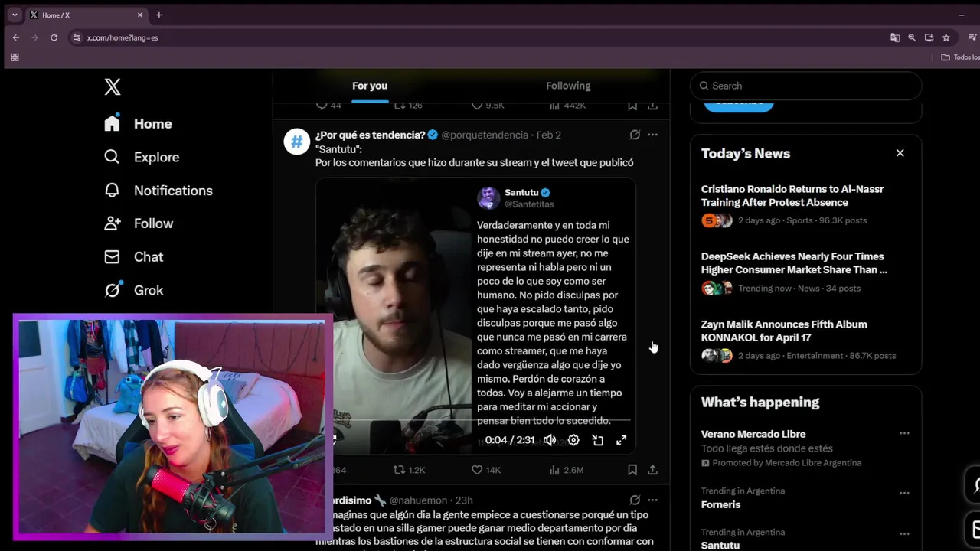980x551 pixels.
Task: Pop out the video to picture-in-picture
Action: [597, 440]
